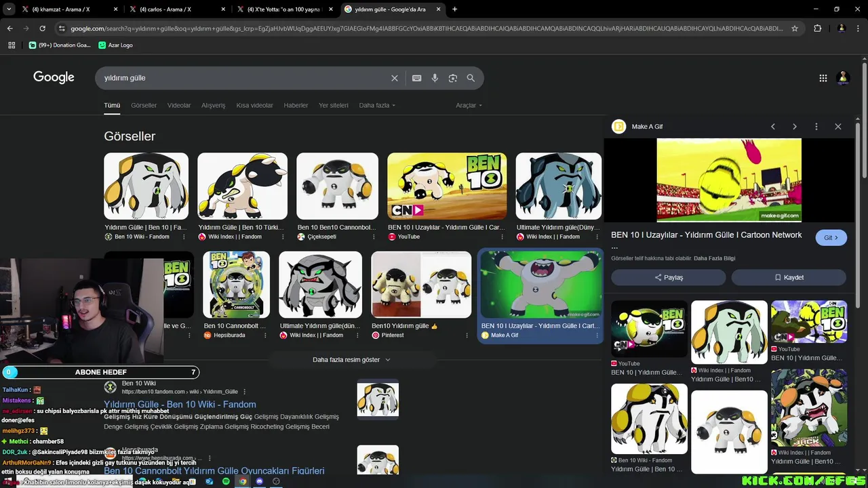Switch to the Videolar tab
The height and width of the screenshot is (488, 868).
tap(179, 105)
